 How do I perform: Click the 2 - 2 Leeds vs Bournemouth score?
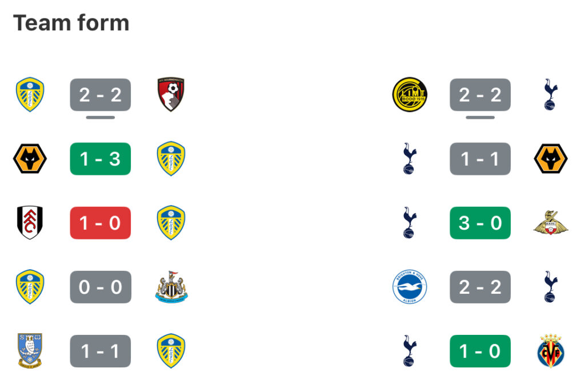101,94
